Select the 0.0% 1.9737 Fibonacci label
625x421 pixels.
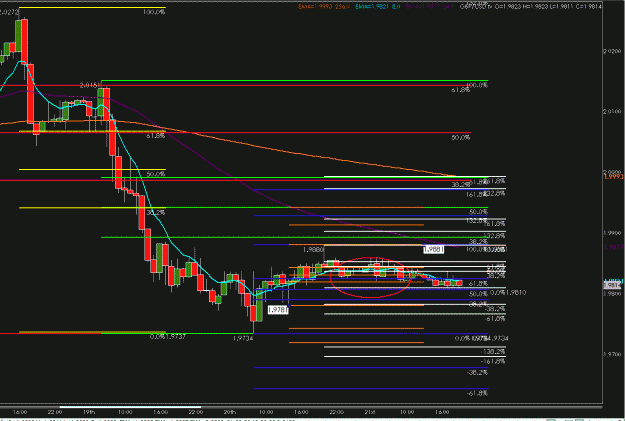coord(167,337)
